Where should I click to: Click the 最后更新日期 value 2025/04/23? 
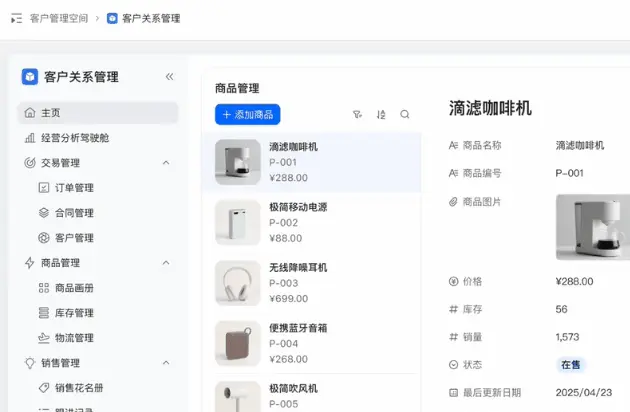(x=584, y=392)
